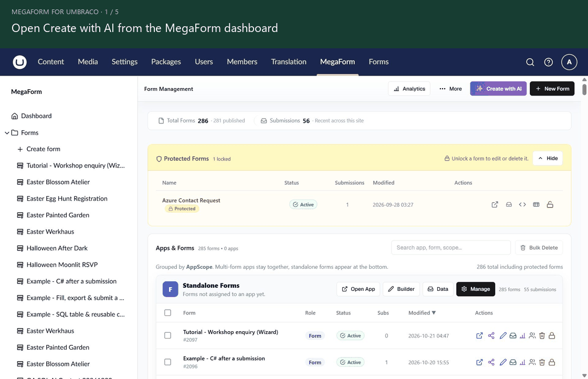
Task: Open the Packages section
Action: coord(166,62)
